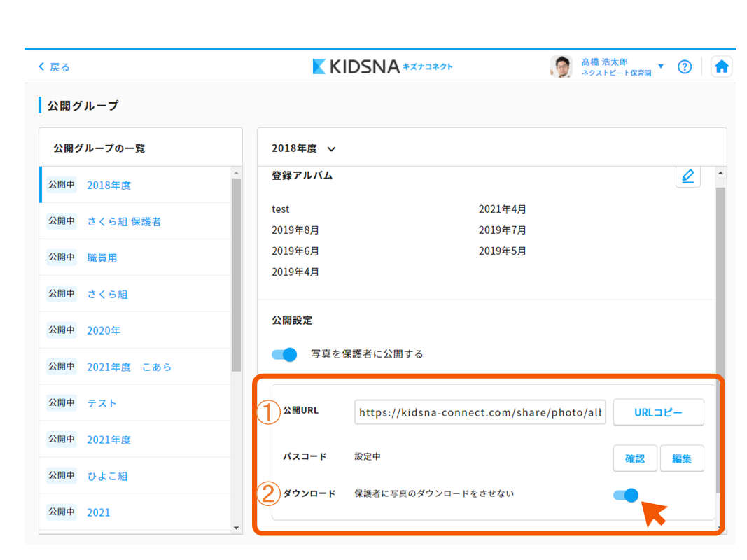747x560 pixels.
Task: Open 2021年度 こあら group
Action: click(129, 367)
